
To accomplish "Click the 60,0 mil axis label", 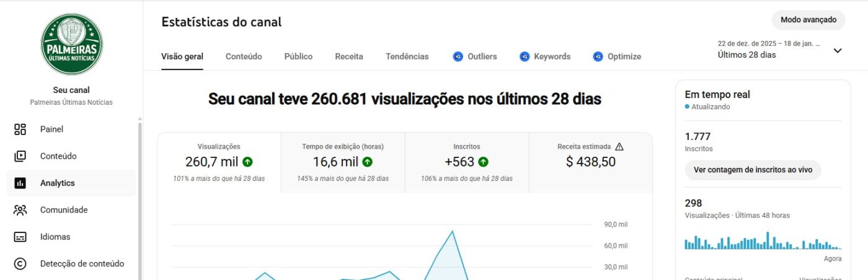I will point(616,246).
